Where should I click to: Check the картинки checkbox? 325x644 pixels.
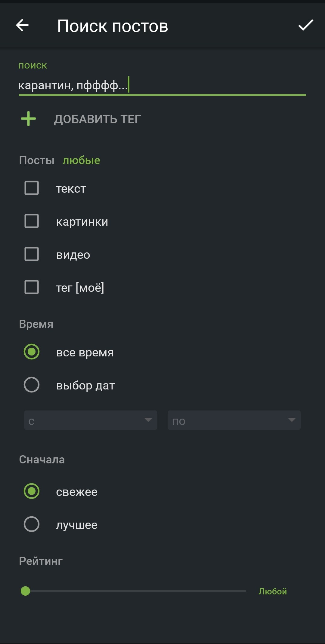32,221
